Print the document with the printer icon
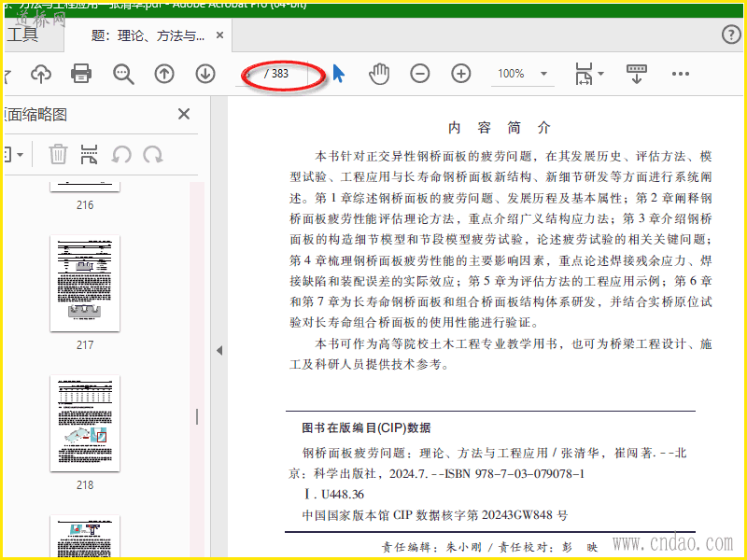747x560 pixels. tap(81, 74)
